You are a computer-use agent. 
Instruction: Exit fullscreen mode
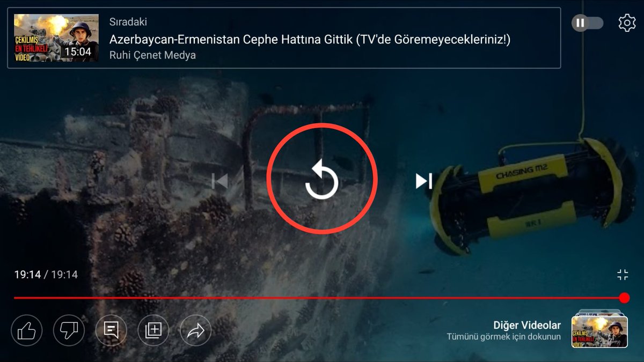[x=623, y=275]
